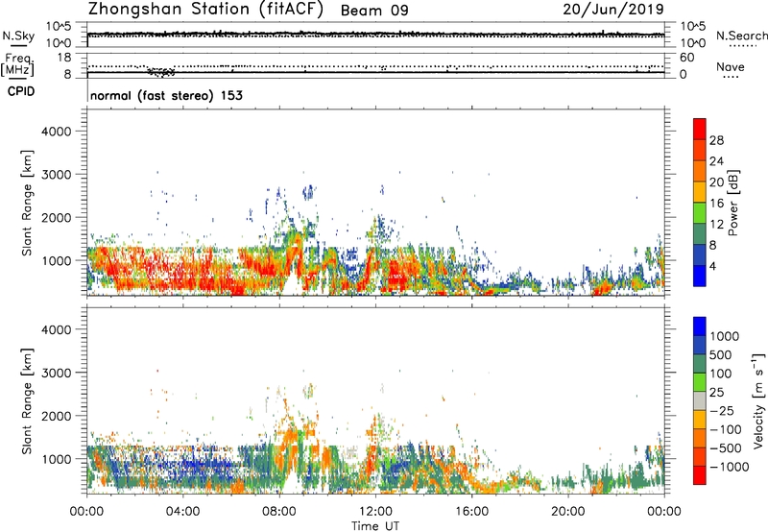Click the '20:00' time tick
This screenshot has width=768, height=532.
pyautogui.click(x=568, y=512)
